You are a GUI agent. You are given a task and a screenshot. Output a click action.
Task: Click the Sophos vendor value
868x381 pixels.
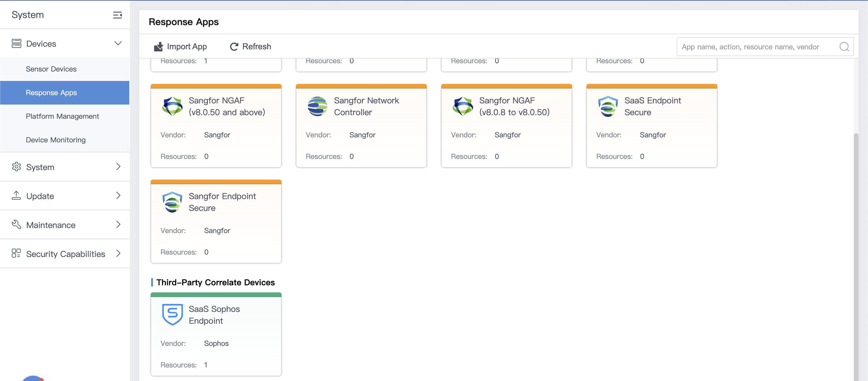pos(216,343)
